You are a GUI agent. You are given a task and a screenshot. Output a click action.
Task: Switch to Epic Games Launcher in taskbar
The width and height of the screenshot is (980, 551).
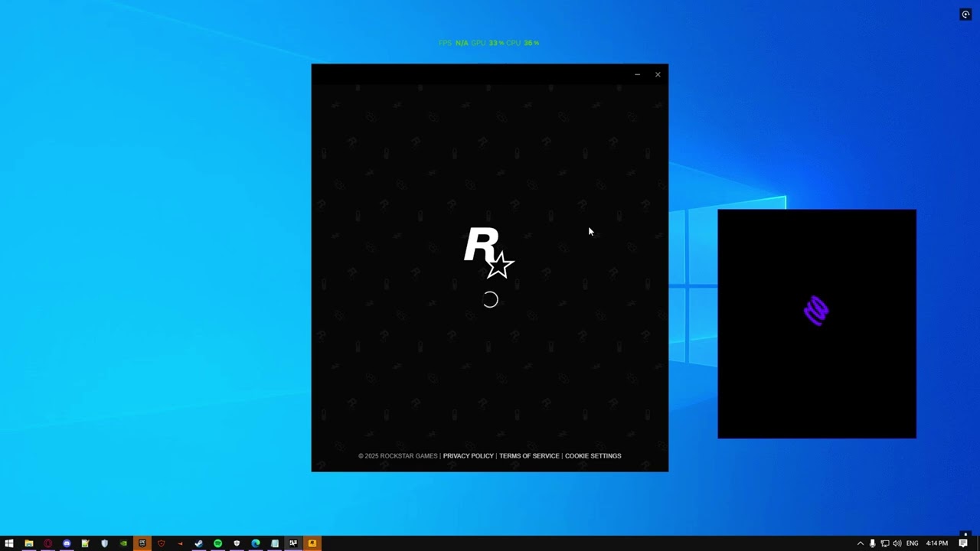click(142, 543)
